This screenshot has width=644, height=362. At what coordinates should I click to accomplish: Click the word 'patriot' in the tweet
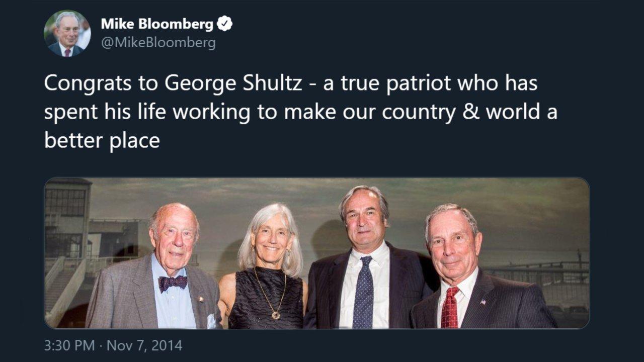[421, 83]
